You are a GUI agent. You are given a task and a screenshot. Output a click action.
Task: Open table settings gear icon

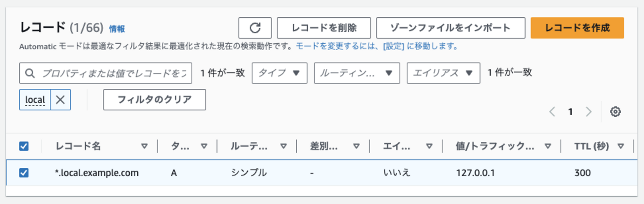[615, 112]
